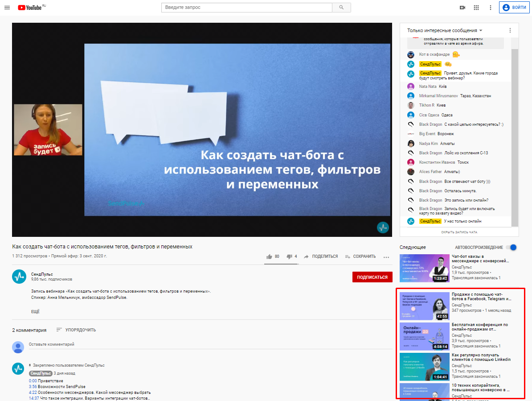Jump to timestamp 14:37
Image resolution: width=532 pixels, height=401 pixels.
[x=33, y=398]
